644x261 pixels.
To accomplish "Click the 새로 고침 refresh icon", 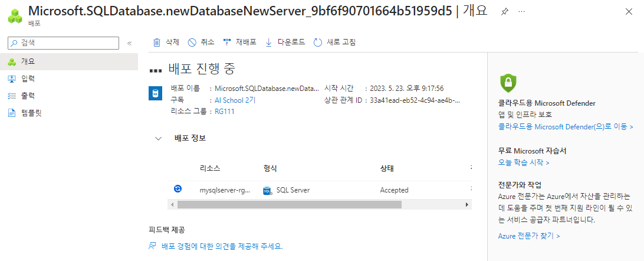I will coord(317,43).
